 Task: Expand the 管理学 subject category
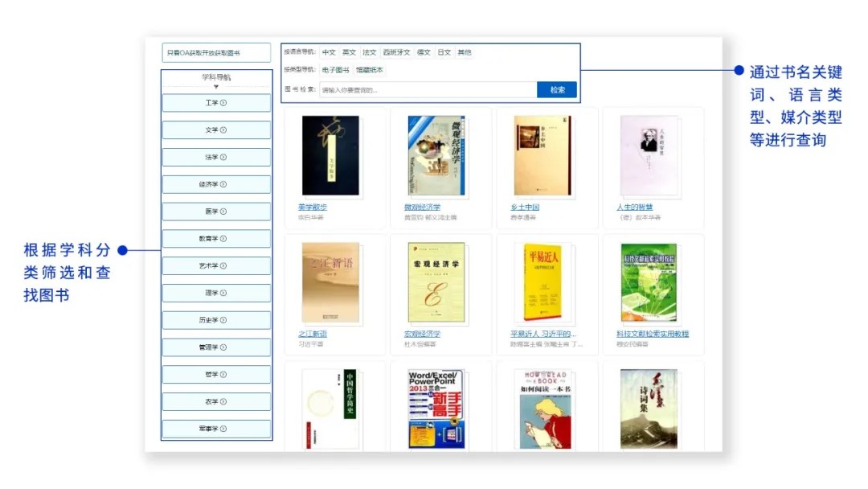pyautogui.click(x=216, y=347)
